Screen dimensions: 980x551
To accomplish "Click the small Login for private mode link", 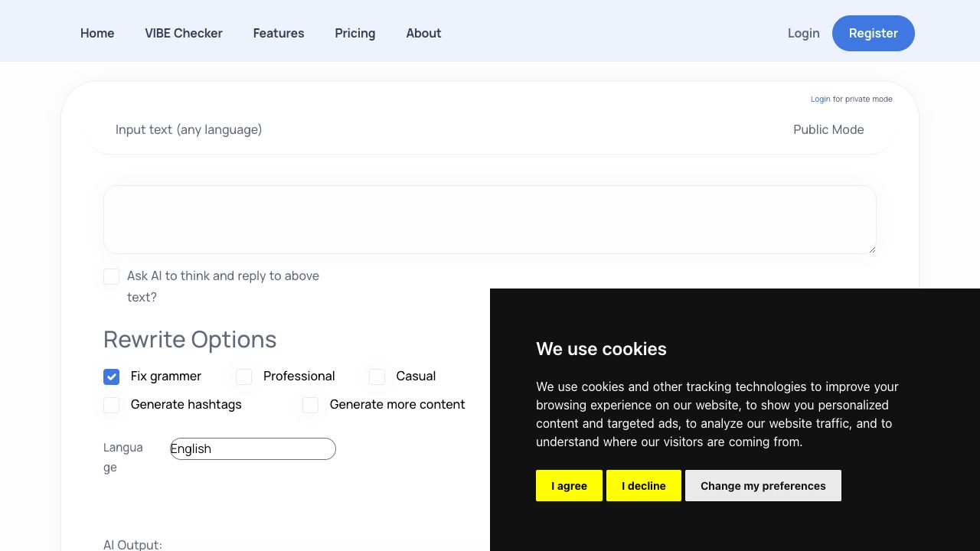I will click(x=820, y=99).
